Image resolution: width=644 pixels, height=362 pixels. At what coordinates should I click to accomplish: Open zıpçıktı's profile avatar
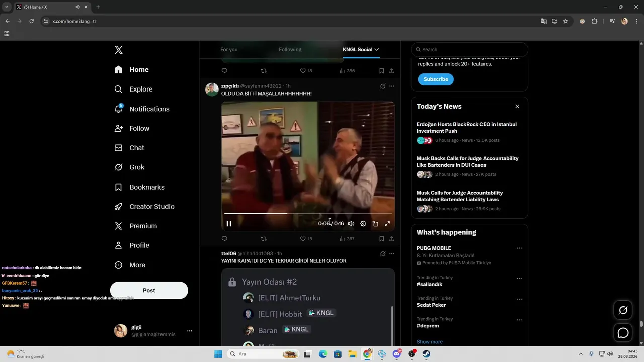coord(212,89)
